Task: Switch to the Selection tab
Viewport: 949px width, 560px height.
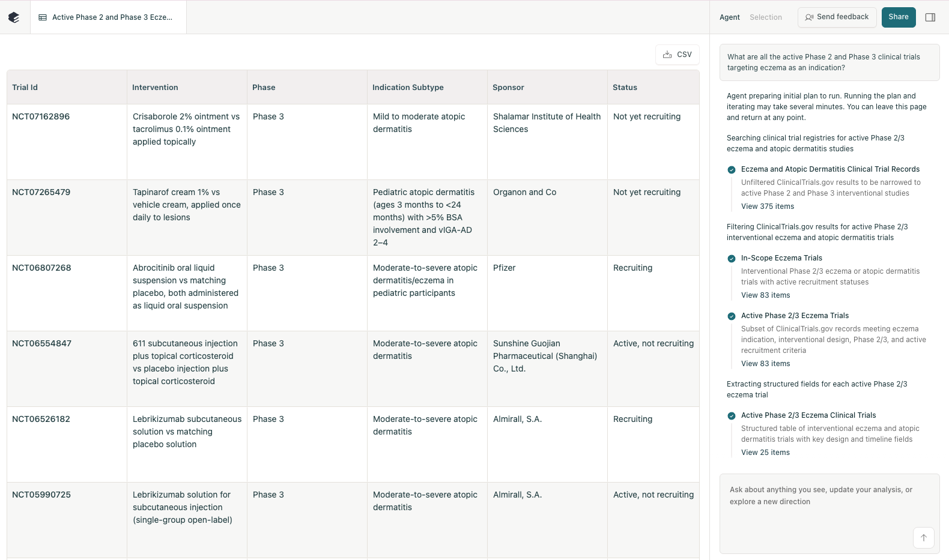Action: [x=765, y=17]
